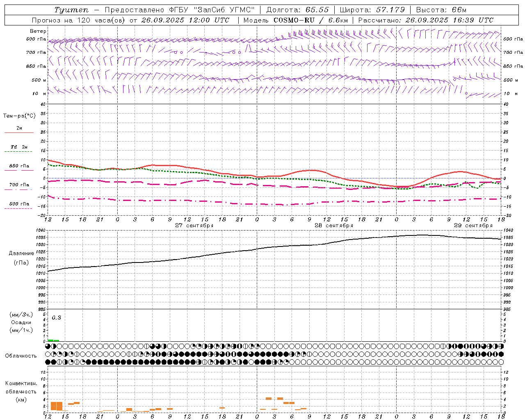Click the "Долгота: 65.55" header field
The width and height of the screenshot is (525, 420).
pos(297,10)
